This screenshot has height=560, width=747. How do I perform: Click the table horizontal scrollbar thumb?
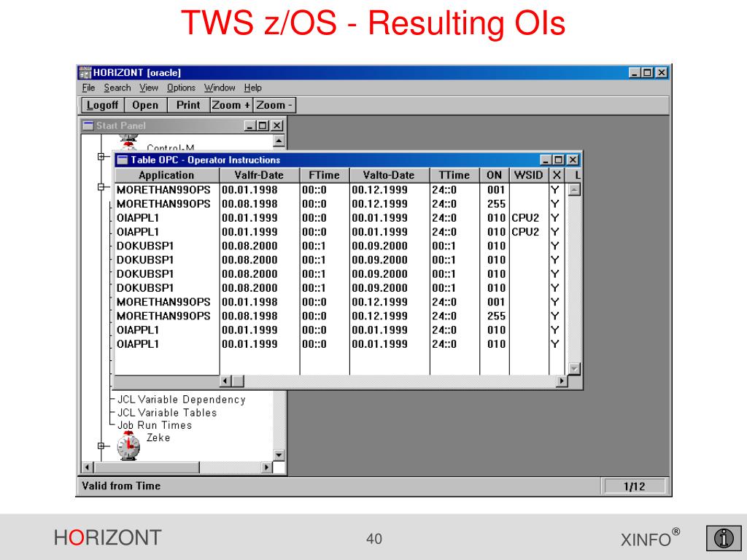pos(238,381)
